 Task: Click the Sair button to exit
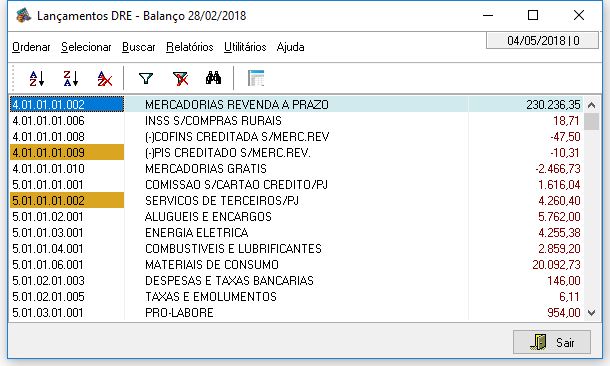coord(552,342)
